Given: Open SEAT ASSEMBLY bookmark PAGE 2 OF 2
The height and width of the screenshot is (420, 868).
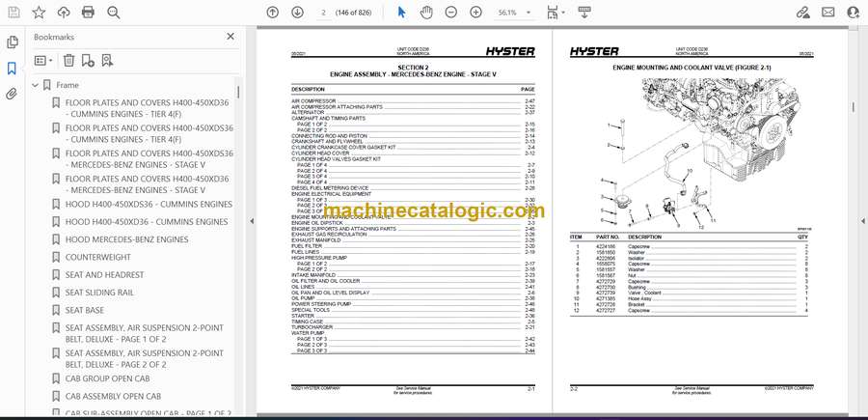Looking at the screenshot, I should coord(145,359).
